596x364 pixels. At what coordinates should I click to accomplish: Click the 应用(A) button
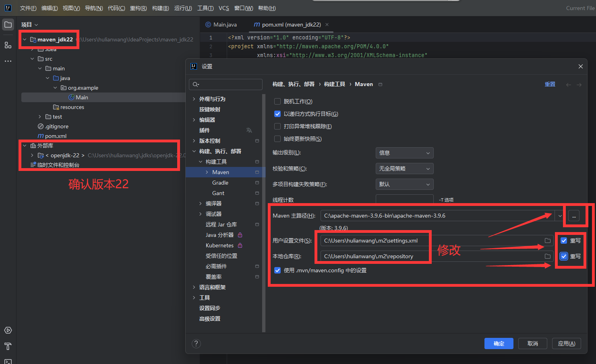click(567, 343)
